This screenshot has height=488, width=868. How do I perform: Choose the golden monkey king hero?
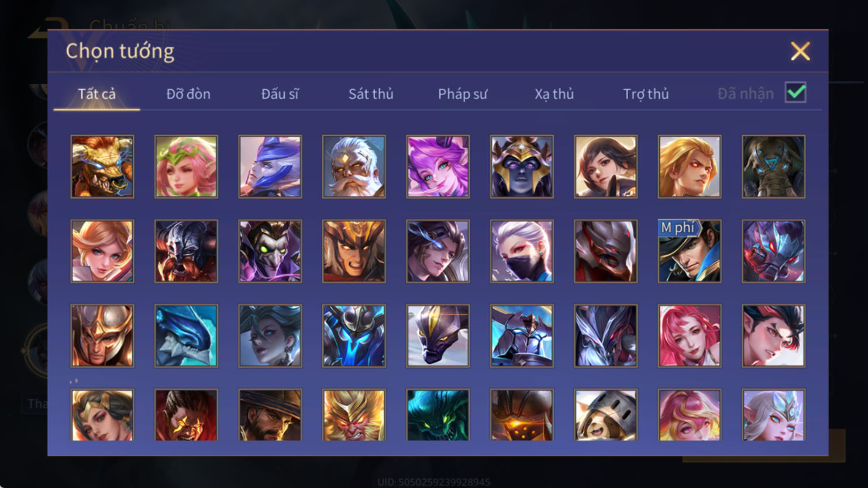(x=354, y=415)
